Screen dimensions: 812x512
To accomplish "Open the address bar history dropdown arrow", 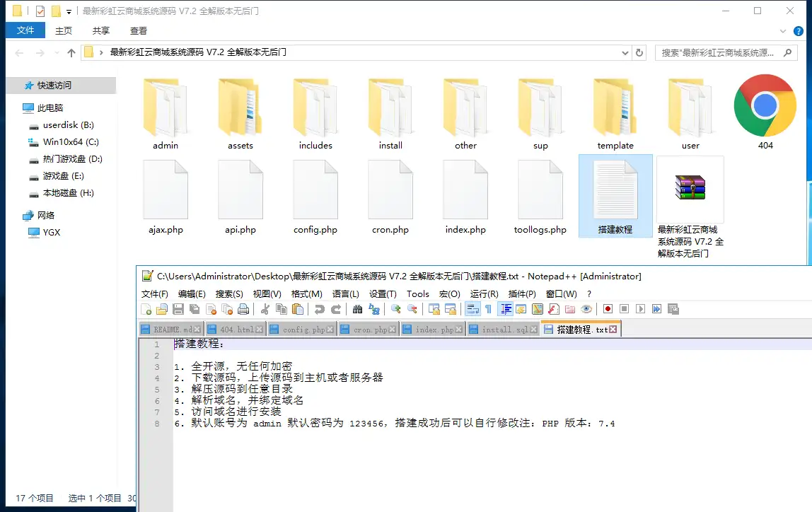I will 624,52.
